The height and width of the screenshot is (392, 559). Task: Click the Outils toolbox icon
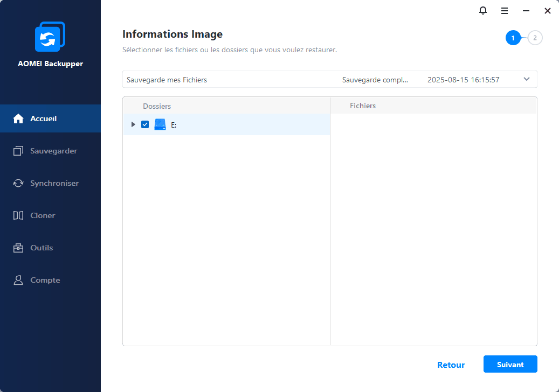18,248
